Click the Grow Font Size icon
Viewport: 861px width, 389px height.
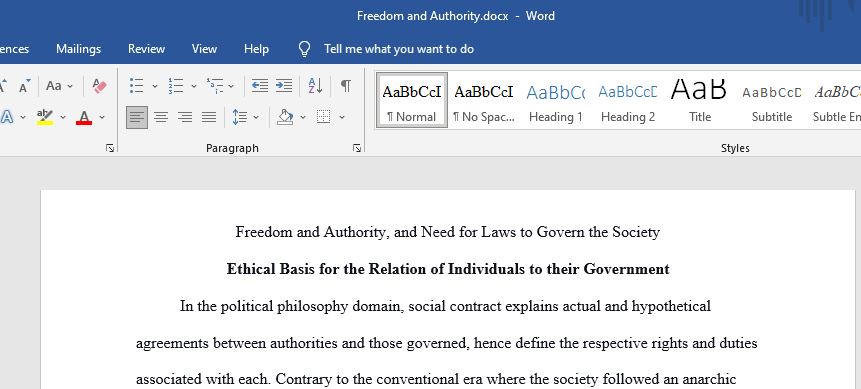(3, 86)
